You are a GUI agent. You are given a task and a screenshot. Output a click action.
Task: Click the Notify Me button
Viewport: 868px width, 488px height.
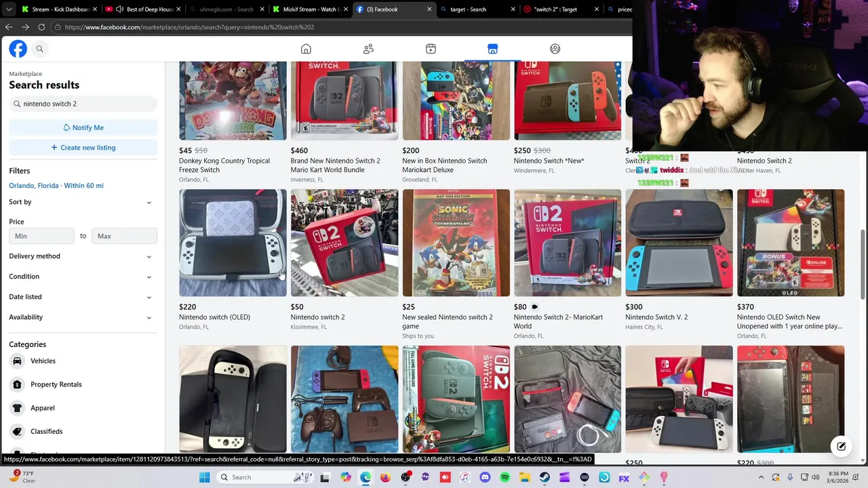click(x=83, y=127)
